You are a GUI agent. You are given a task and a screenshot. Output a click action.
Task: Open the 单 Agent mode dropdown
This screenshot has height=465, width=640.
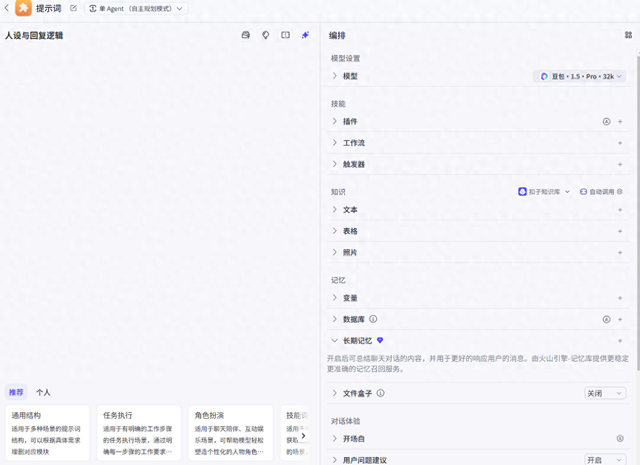[x=136, y=9]
